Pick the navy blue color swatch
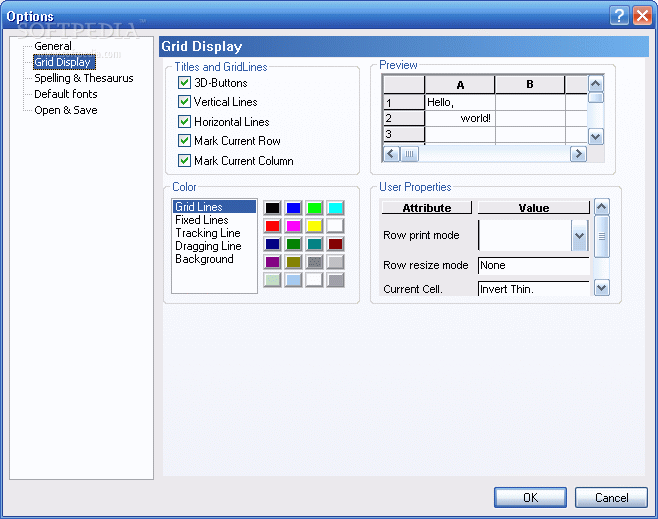Screen dimensions: 658x519 pyautogui.click(x=272, y=244)
